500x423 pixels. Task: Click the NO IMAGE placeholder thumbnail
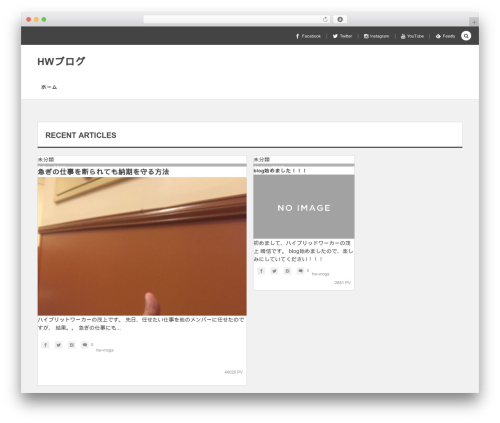click(x=304, y=207)
